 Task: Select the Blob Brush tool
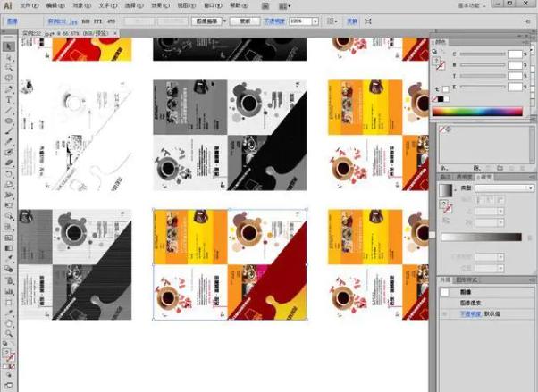tap(9, 153)
